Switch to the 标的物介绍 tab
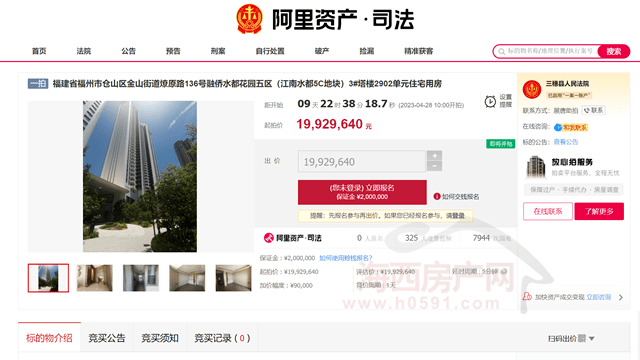This screenshot has width=640, height=360. pos(49,338)
